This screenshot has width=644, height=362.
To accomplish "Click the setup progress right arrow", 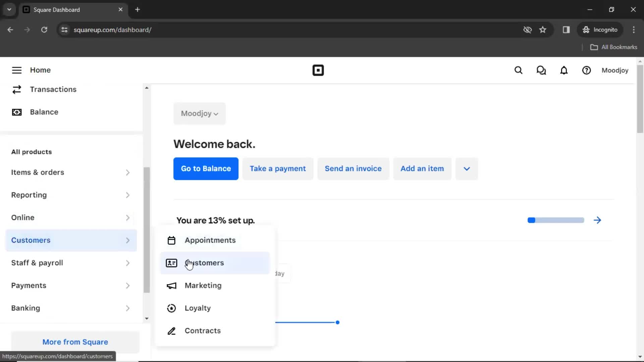I will coord(597,220).
